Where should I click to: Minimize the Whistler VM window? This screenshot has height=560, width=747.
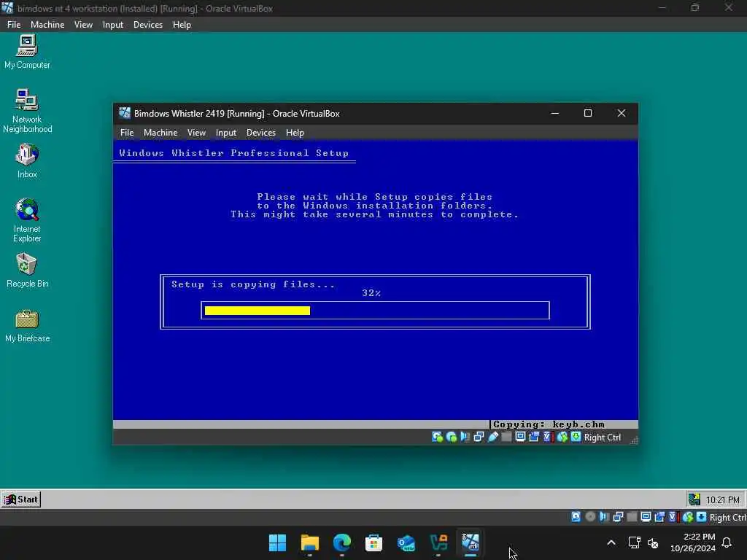(x=554, y=113)
